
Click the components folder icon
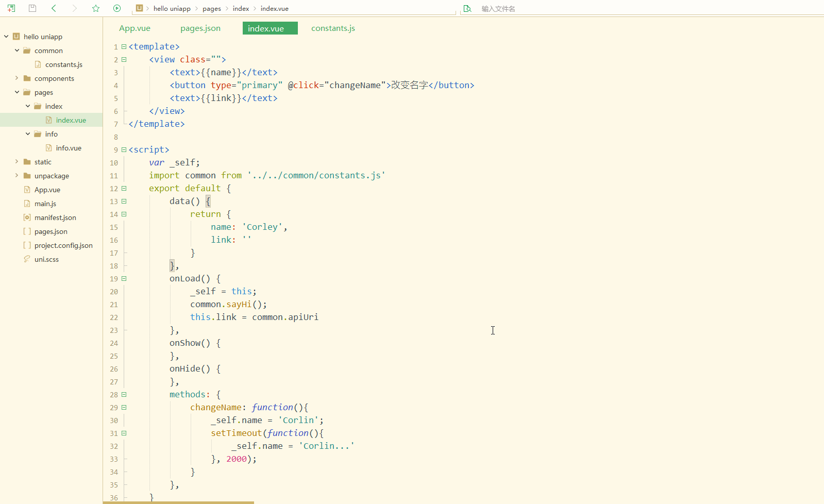pyautogui.click(x=27, y=78)
